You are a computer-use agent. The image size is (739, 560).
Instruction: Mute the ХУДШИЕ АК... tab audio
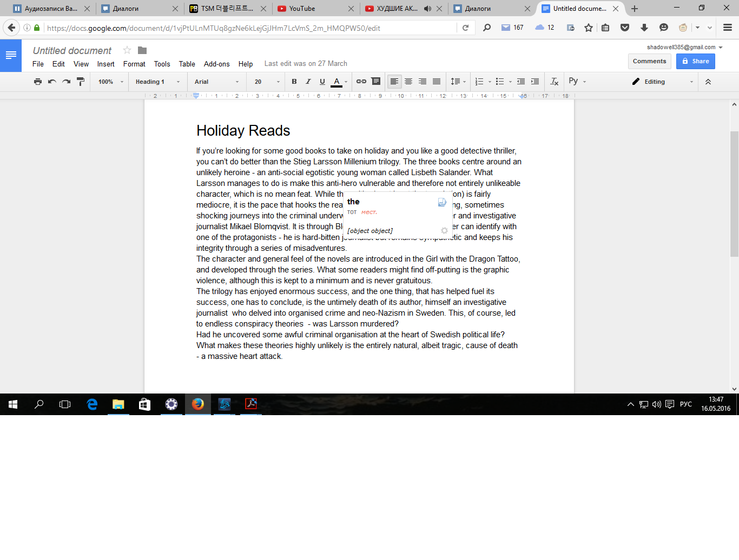427,9
